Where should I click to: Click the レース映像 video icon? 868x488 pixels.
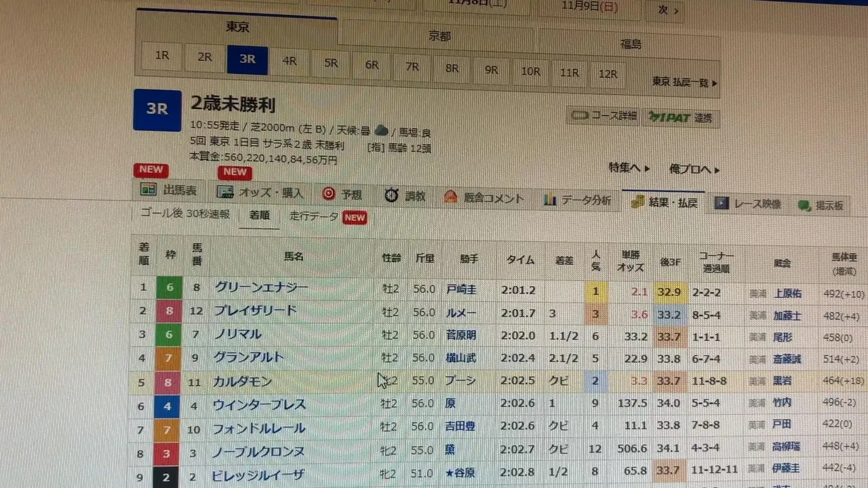pos(722,203)
